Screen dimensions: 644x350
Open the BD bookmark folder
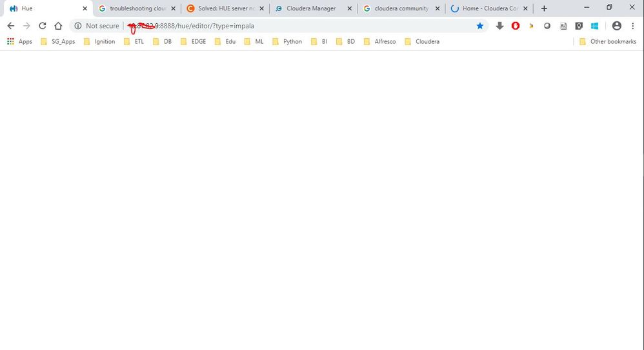tap(345, 41)
